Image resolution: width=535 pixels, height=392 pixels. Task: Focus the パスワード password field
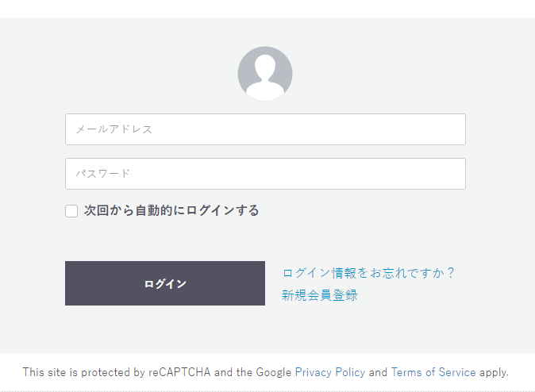coord(265,174)
